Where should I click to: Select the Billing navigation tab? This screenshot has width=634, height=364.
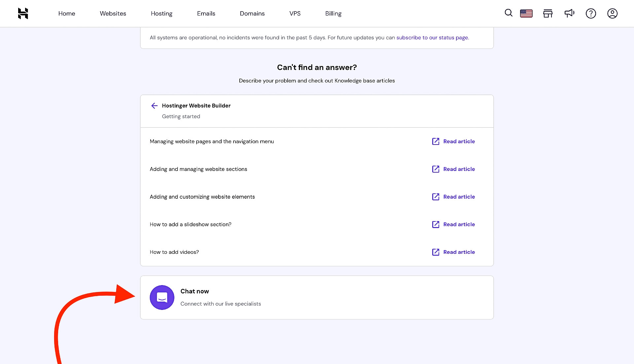pyautogui.click(x=334, y=14)
